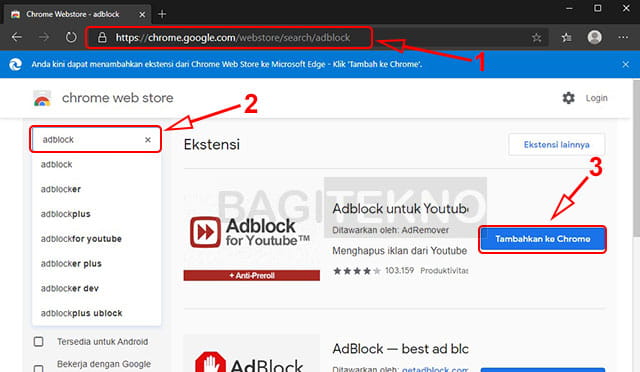Enable the Tersedia untuk Android checkbox
Screen dimensions: 640x372
click(38, 341)
